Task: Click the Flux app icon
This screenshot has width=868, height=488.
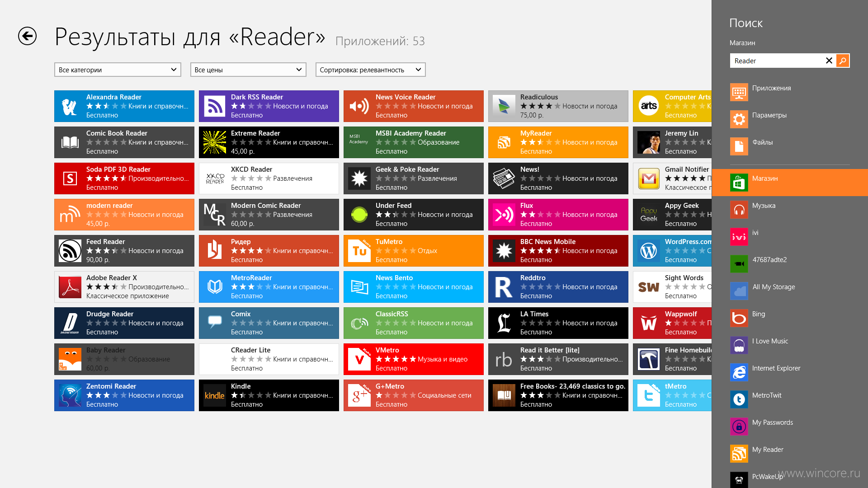Action: coord(504,215)
